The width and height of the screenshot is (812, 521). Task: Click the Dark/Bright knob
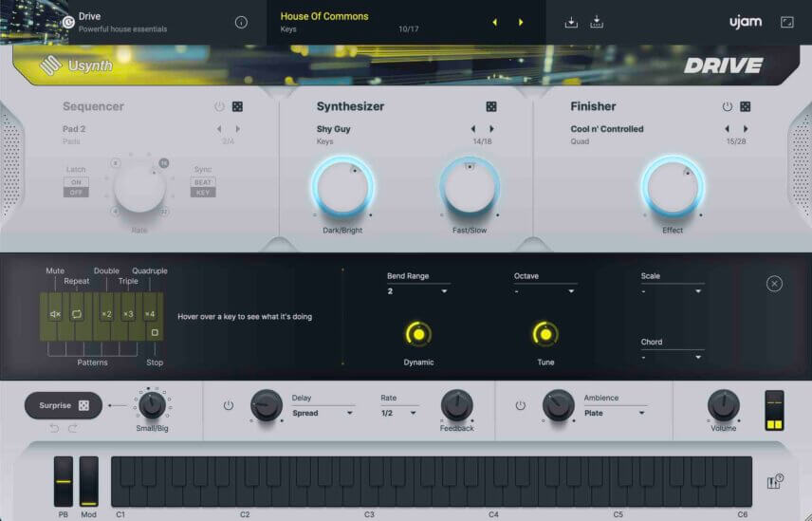pyautogui.click(x=342, y=187)
